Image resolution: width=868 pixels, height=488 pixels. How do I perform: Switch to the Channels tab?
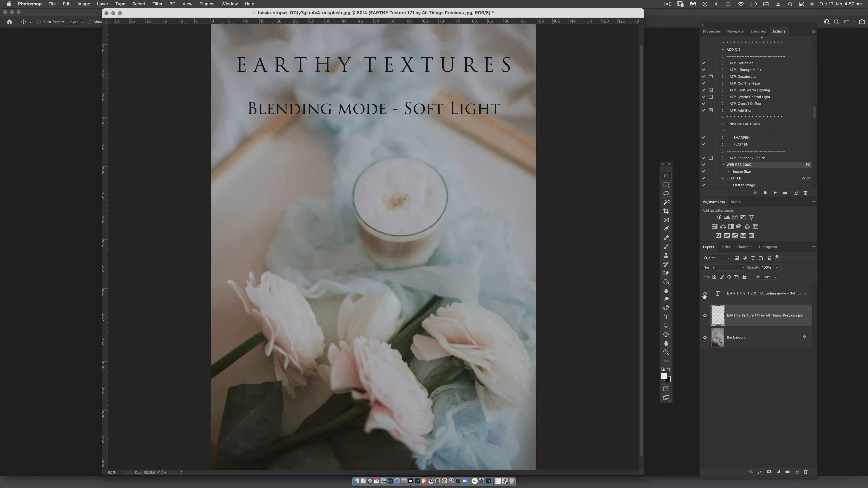click(x=744, y=247)
